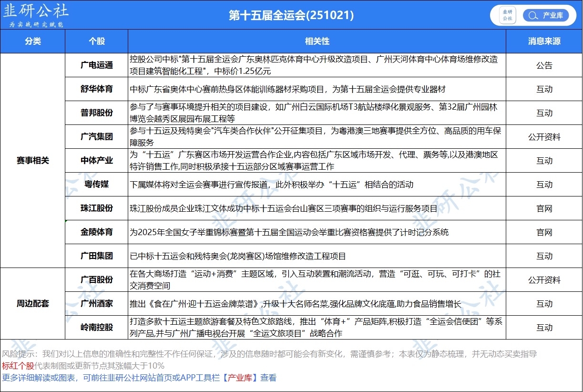Select the 广田集团 stock cell
Image resolution: width=583 pixels, height=392 pixels.
click(96, 256)
